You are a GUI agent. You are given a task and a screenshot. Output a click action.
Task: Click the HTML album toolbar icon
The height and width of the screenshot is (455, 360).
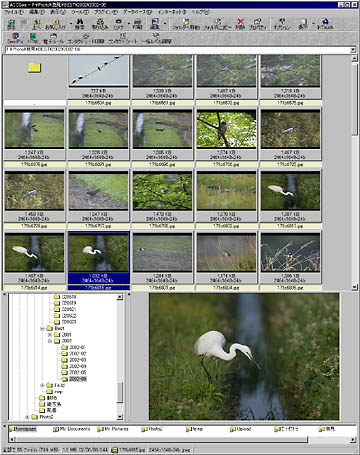(33, 38)
